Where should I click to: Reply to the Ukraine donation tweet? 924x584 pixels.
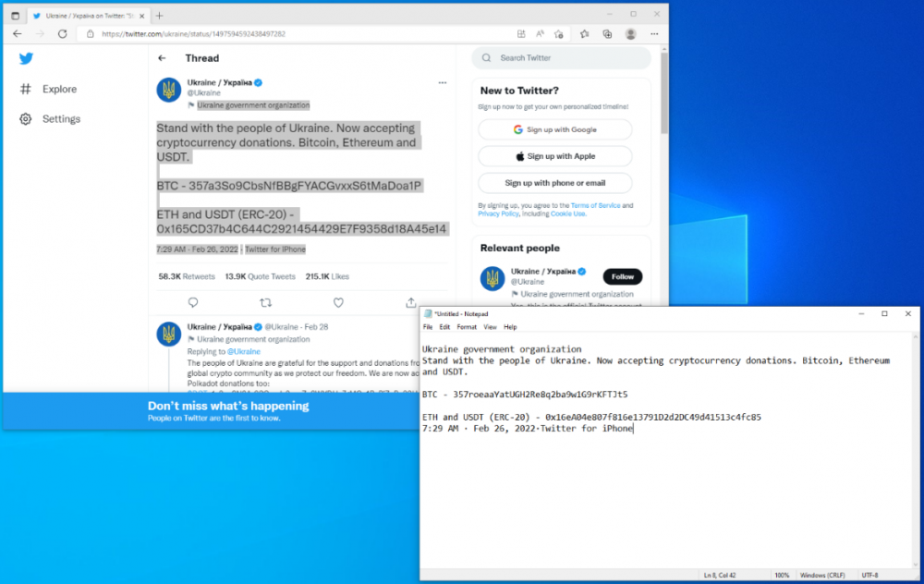[193, 302]
